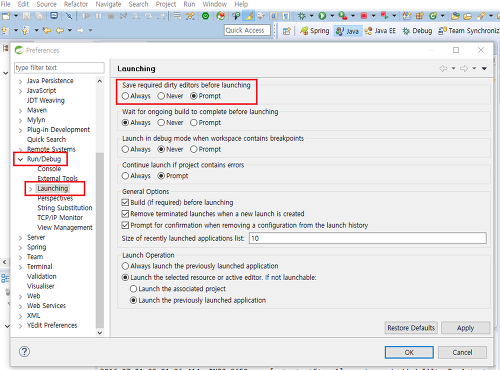Click the green Run play icon

point(322,16)
